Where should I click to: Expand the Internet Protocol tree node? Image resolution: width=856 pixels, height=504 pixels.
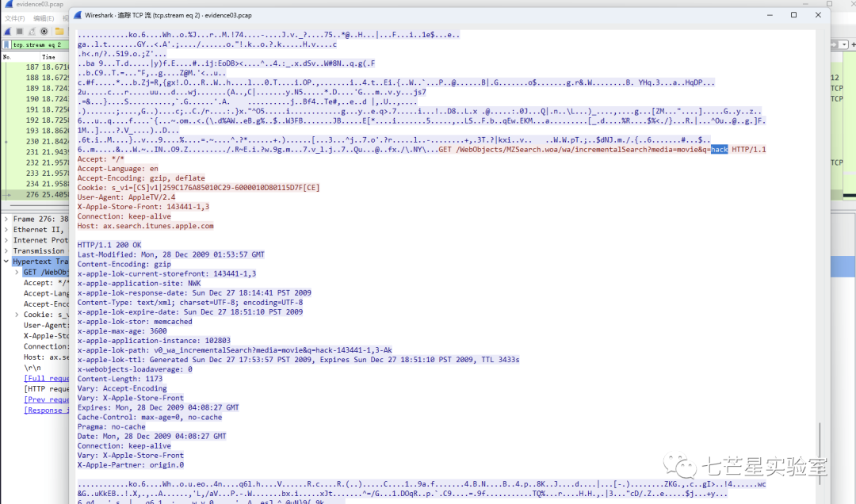[x=6, y=240]
